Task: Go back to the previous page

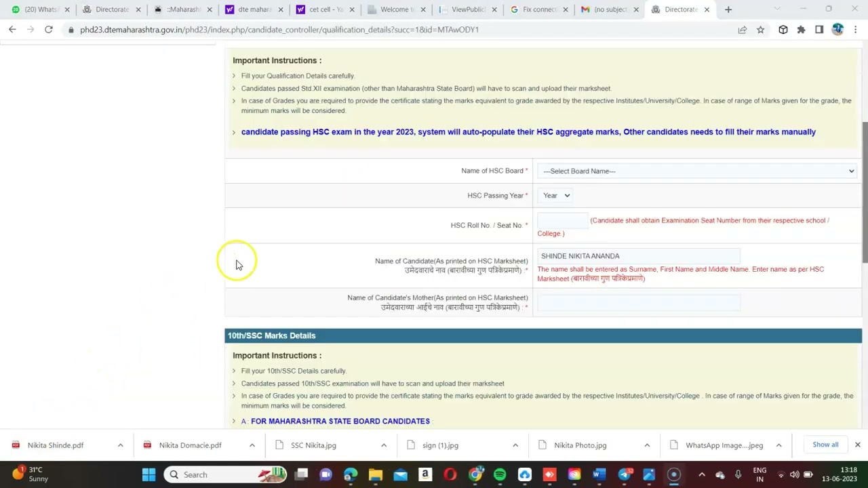Action: click(x=12, y=30)
